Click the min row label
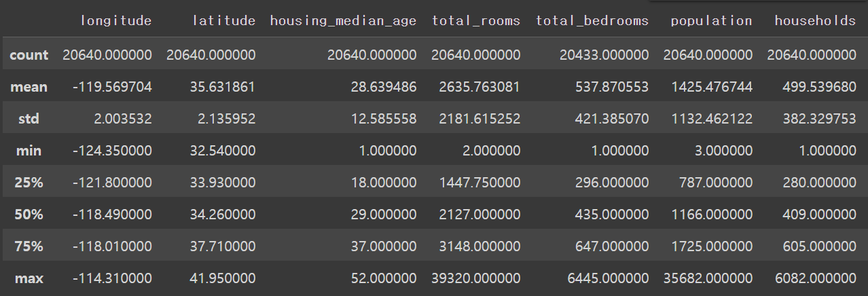Image resolution: width=868 pixels, height=296 pixels. 29,151
